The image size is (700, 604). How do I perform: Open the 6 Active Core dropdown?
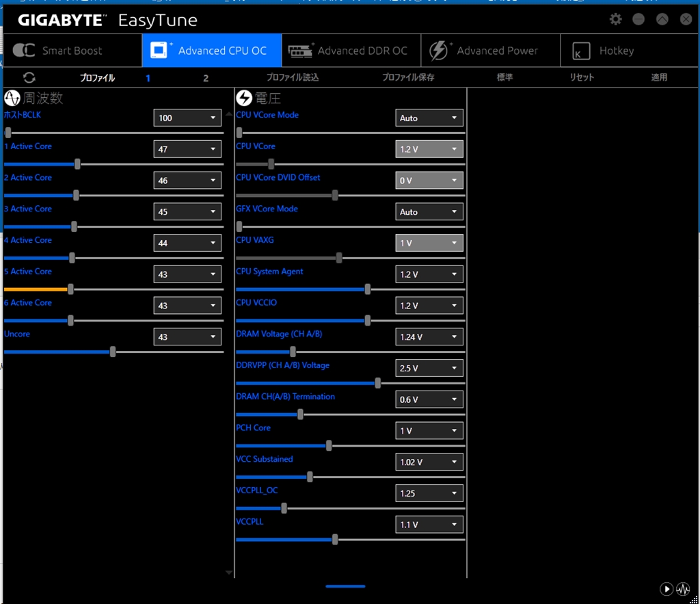[187, 305]
